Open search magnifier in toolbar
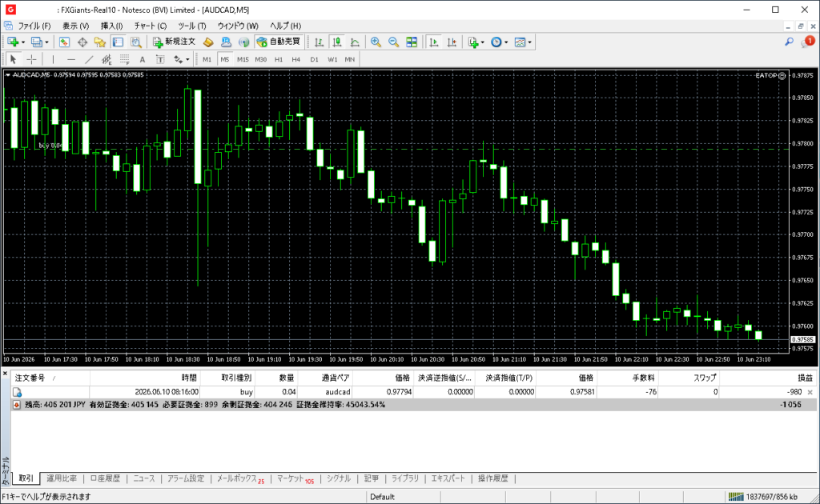The height and width of the screenshot is (504, 820). (x=789, y=42)
